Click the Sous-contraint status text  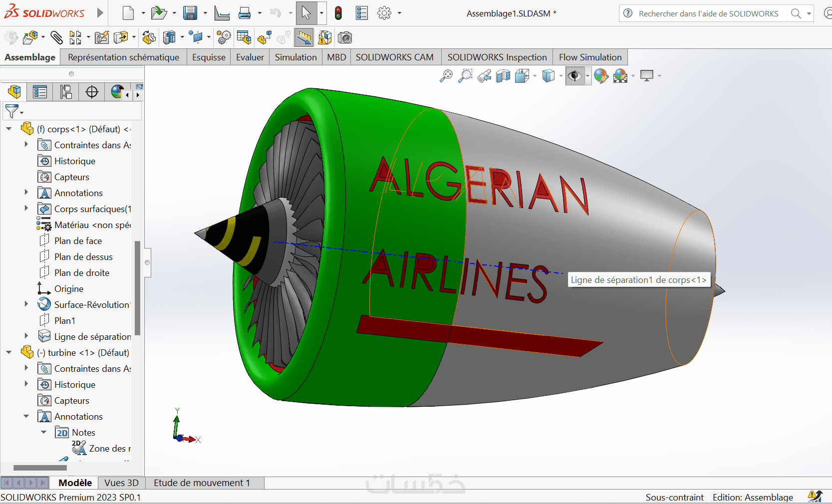tap(674, 497)
